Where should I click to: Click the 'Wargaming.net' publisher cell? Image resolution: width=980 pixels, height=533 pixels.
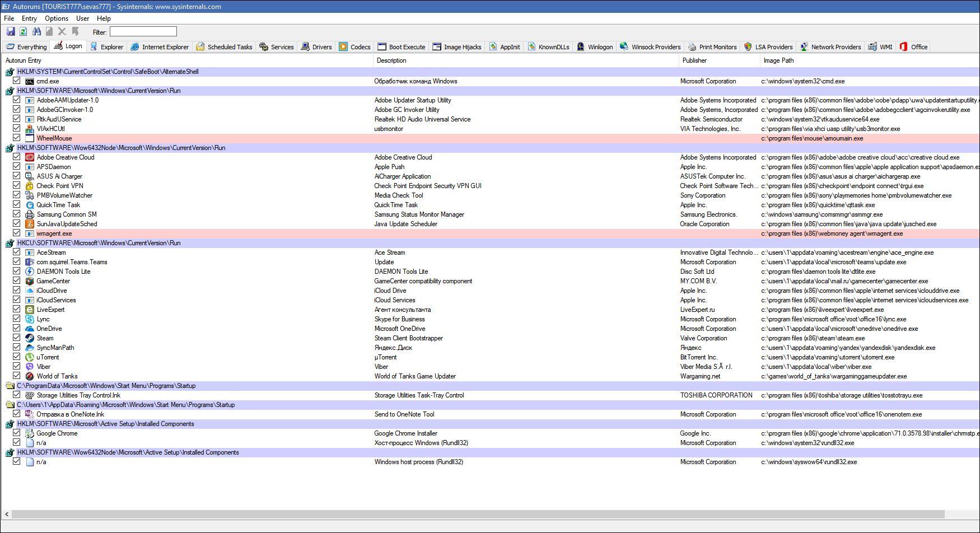pyautogui.click(x=701, y=376)
